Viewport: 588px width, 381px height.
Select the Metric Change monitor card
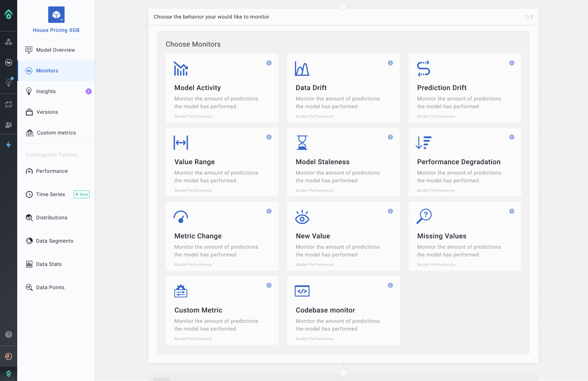coord(222,236)
